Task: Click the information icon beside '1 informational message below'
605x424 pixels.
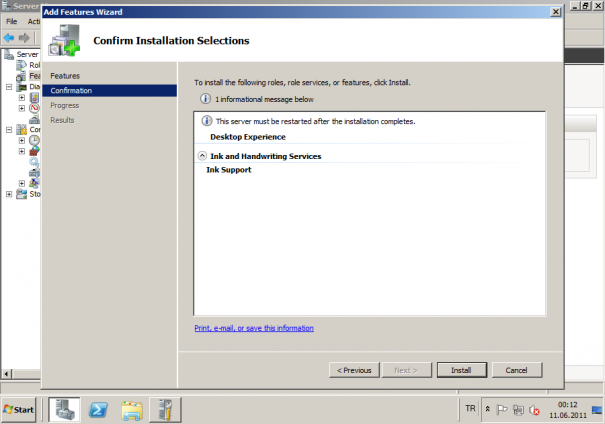Action: tap(205, 99)
